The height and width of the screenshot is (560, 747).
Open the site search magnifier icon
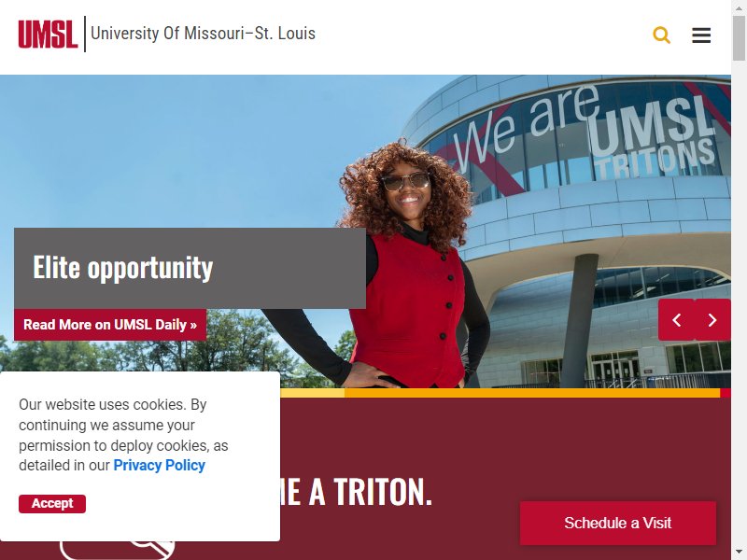tap(661, 35)
